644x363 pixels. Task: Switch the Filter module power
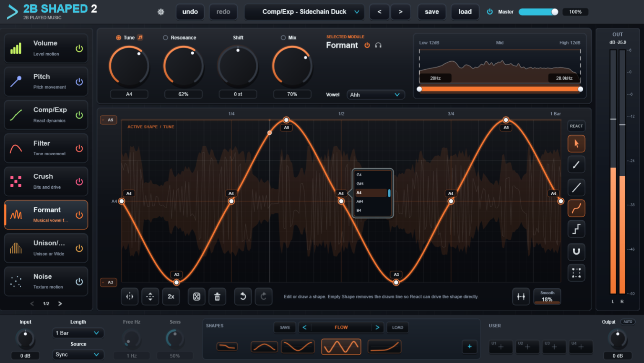(x=79, y=149)
